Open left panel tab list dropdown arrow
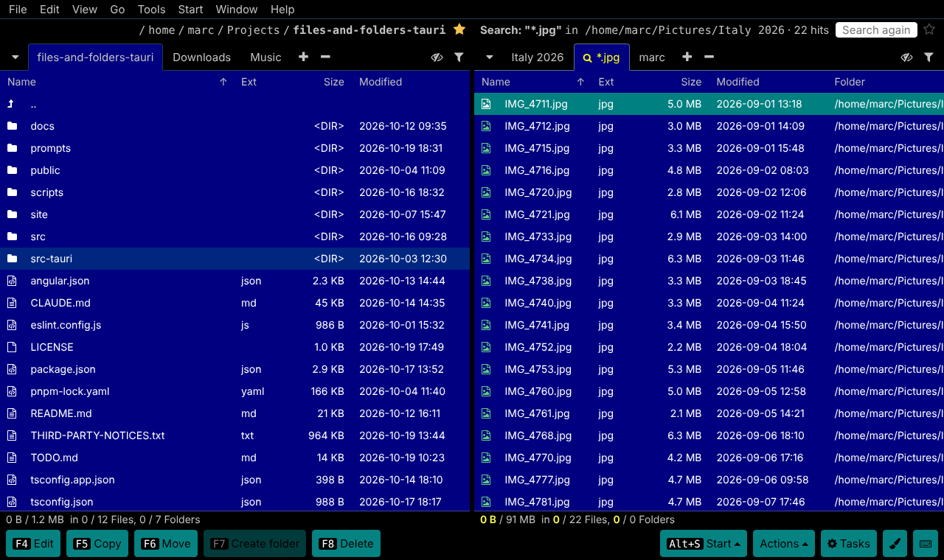 [x=15, y=57]
